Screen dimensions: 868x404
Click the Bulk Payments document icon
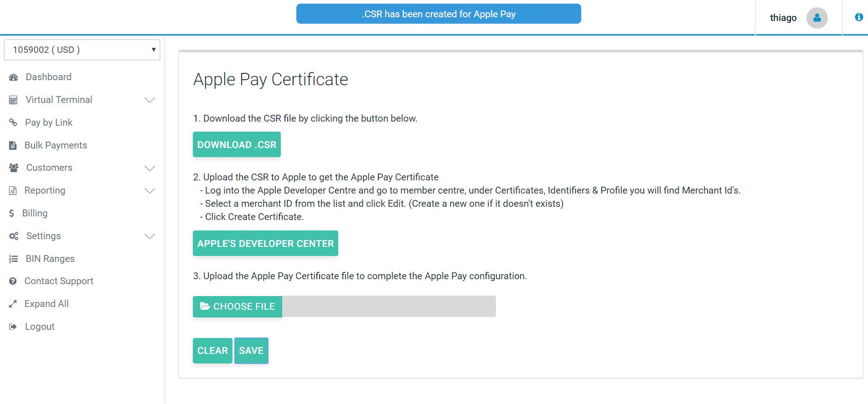click(x=13, y=145)
